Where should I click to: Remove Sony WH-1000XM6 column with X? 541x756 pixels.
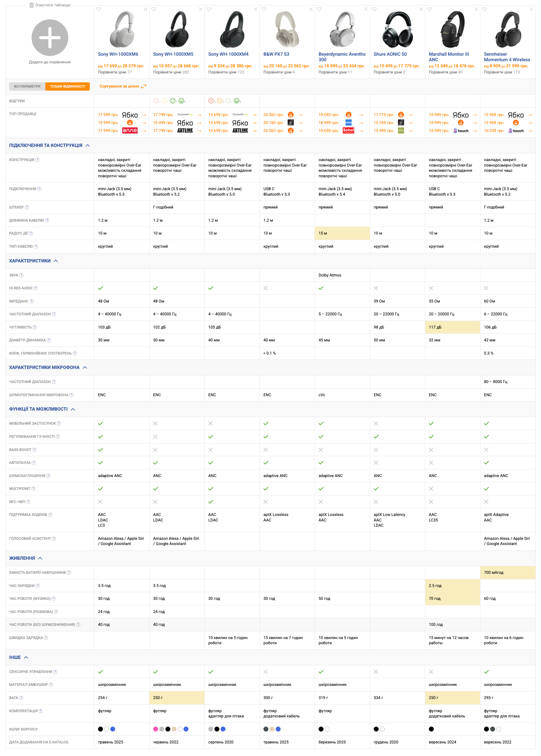146,9
